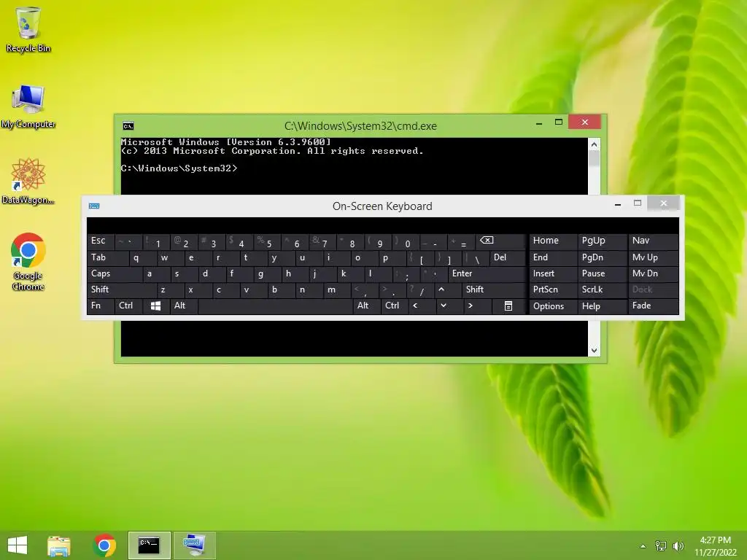This screenshot has height=560, width=747.
Task: Tap the m key
Action: click(337, 289)
